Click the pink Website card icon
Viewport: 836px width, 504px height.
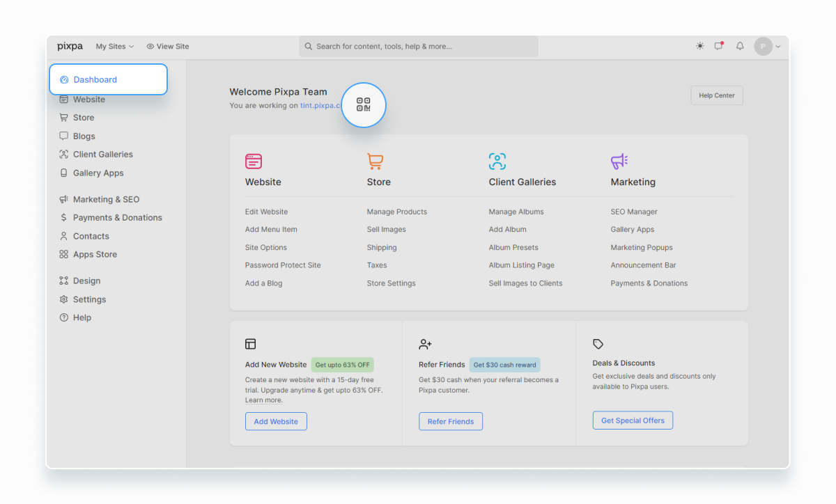(x=254, y=162)
